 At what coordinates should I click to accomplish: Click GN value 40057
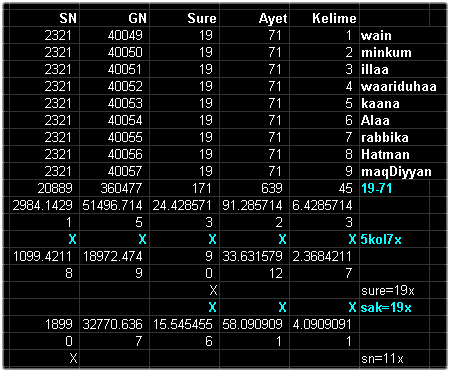pos(125,171)
